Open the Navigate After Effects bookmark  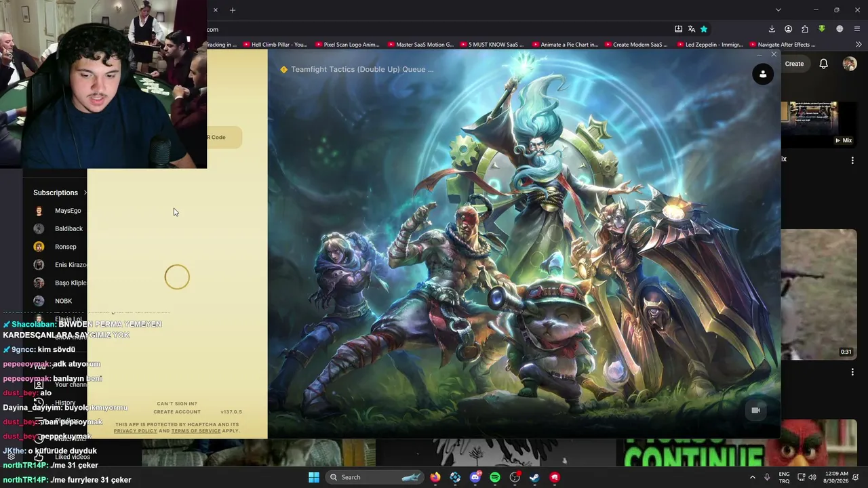tap(782, 45)
